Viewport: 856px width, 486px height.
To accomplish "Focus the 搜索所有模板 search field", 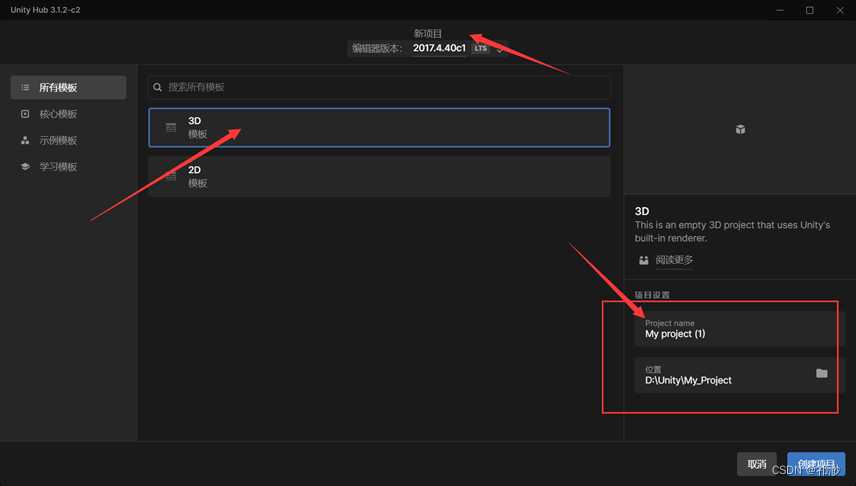I will click(x=379, y=87).
